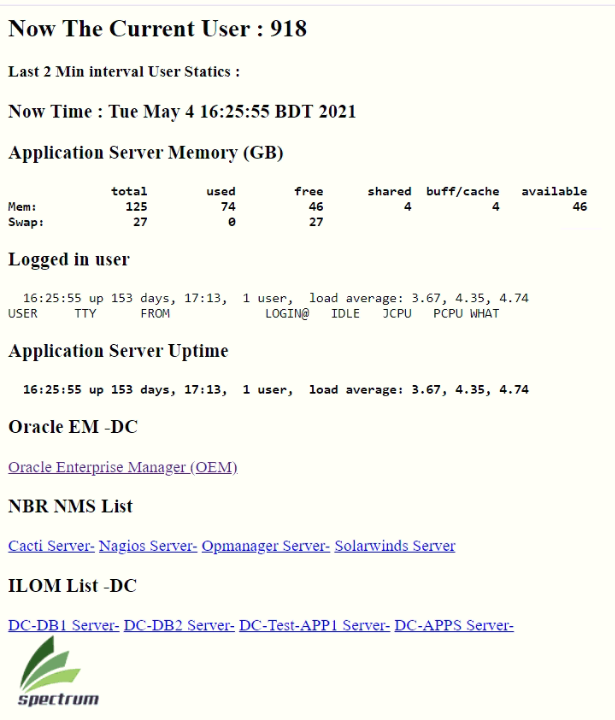Click the 'Application Server Uptime' heading
Viewport: 615px width, 720px height.
click(x=118, y=351)
